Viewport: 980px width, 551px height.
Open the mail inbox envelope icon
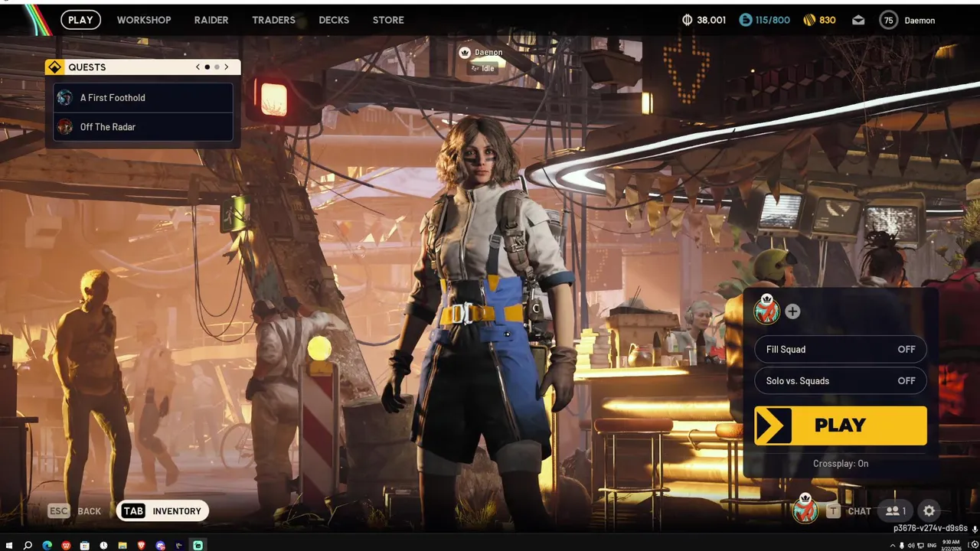[858, 21]
